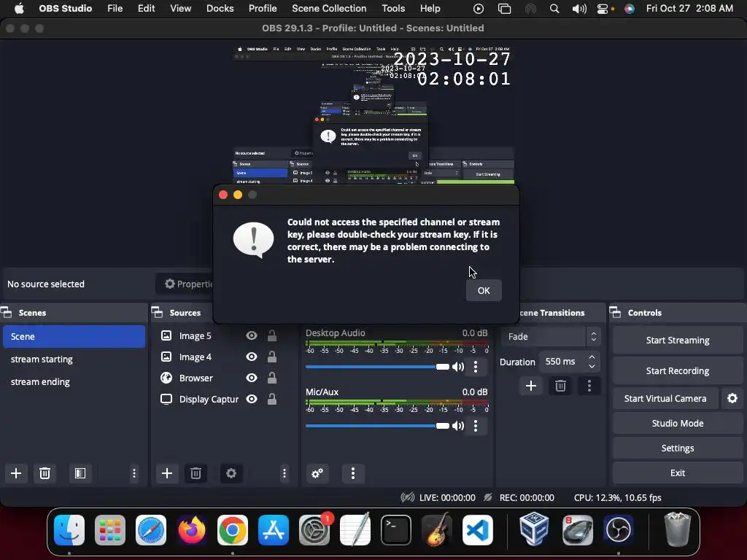Increase transition duration with up arrow

pos(592,357)
